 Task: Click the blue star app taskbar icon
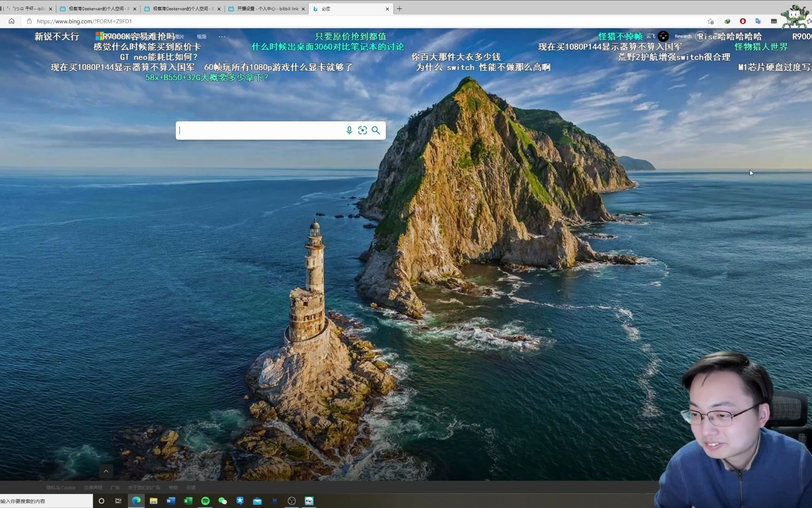(x=240, y=501)
